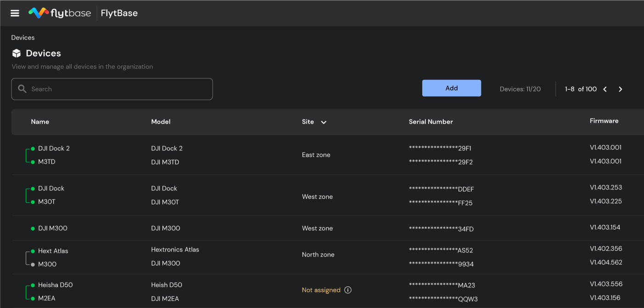This screenshot has width=644, height=308.
Task: Click the Serial Number column header
Action: 431,122
